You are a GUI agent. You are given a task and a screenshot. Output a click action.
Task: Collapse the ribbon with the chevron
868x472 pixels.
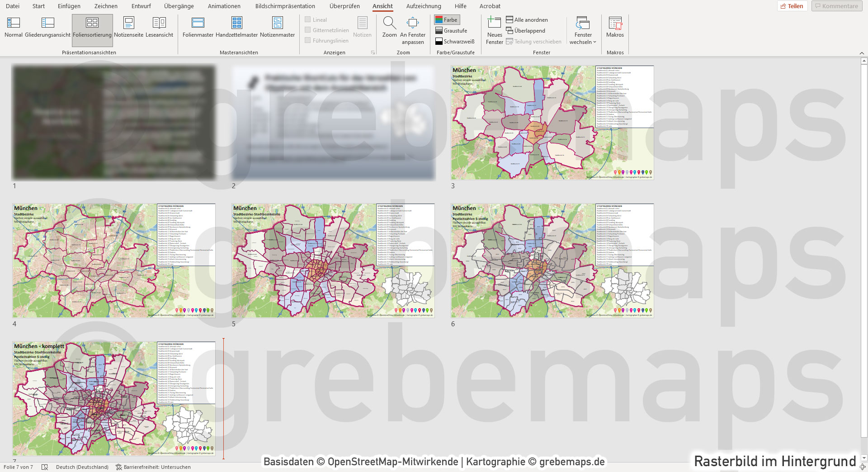(862, 52)
